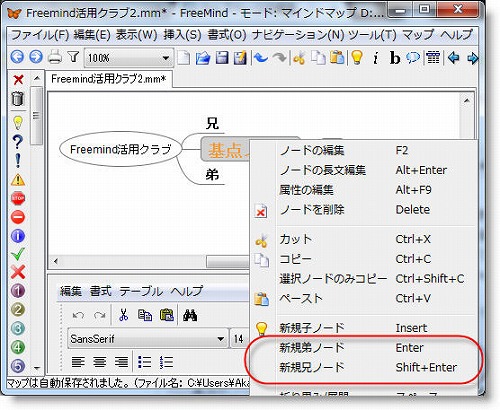The height and width of the screenshot is (410, 500).
Task: Select the Freemind活用クラブ2.mm tab
Action: (x=109, y=79)
